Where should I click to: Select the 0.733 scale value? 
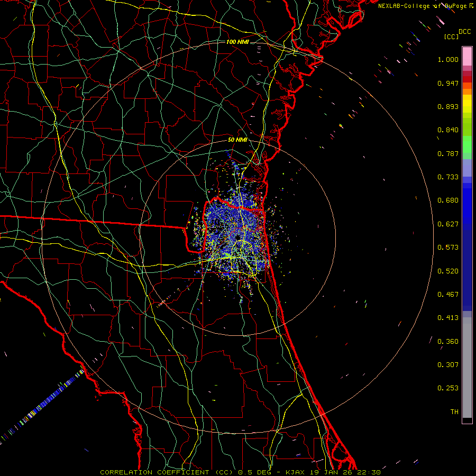point(448,177)
